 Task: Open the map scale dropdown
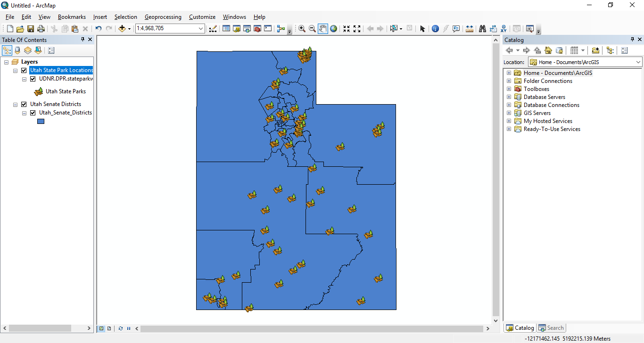click(x=201, y=29)
